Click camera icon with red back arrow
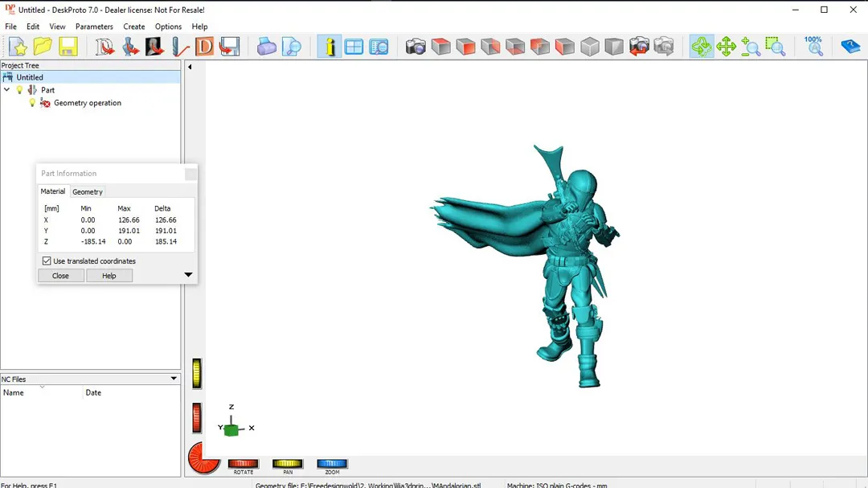 (639, 47)
